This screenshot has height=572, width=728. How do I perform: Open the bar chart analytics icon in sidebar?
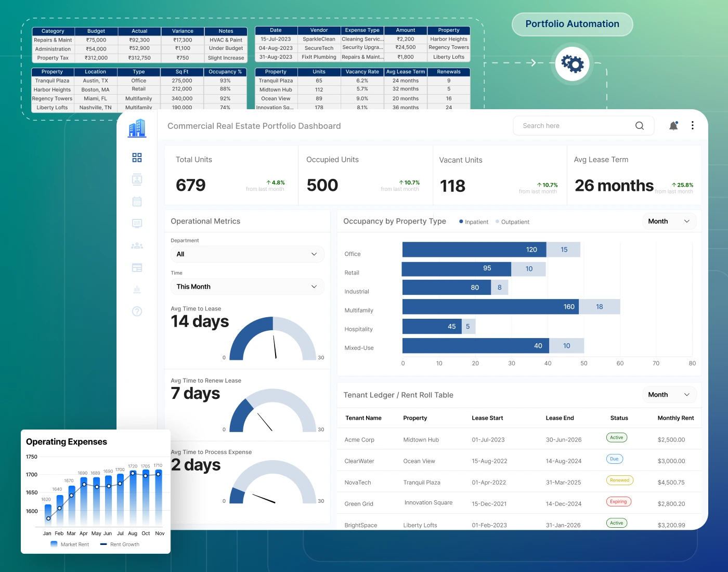[137, 289]
